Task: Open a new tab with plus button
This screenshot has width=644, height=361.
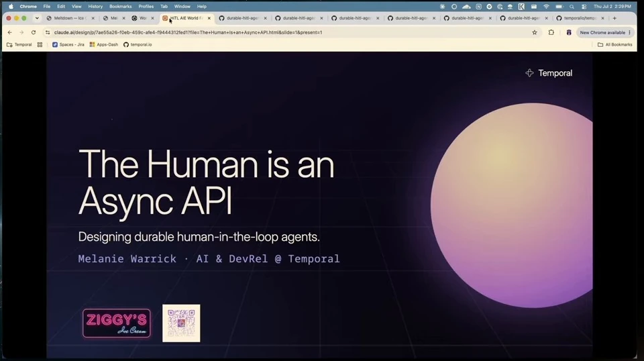Action: (614, 18)
